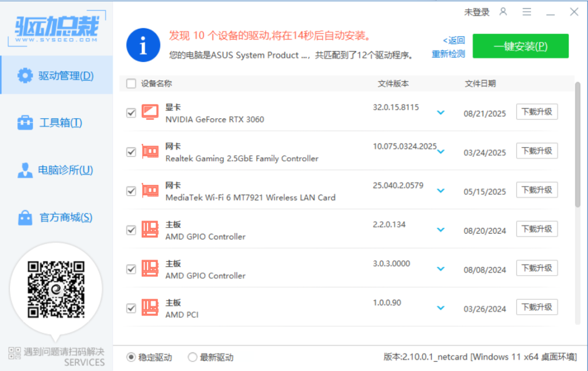The width and height of the screenshot is (588, 371).
Task: Click 下载升级 for MediaTek Wi-Fi 6
Action: [x=537, y=190]
